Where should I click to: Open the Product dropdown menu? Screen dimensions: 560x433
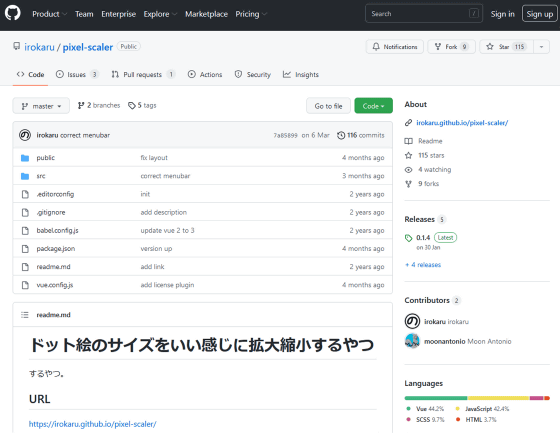(49, 14)
